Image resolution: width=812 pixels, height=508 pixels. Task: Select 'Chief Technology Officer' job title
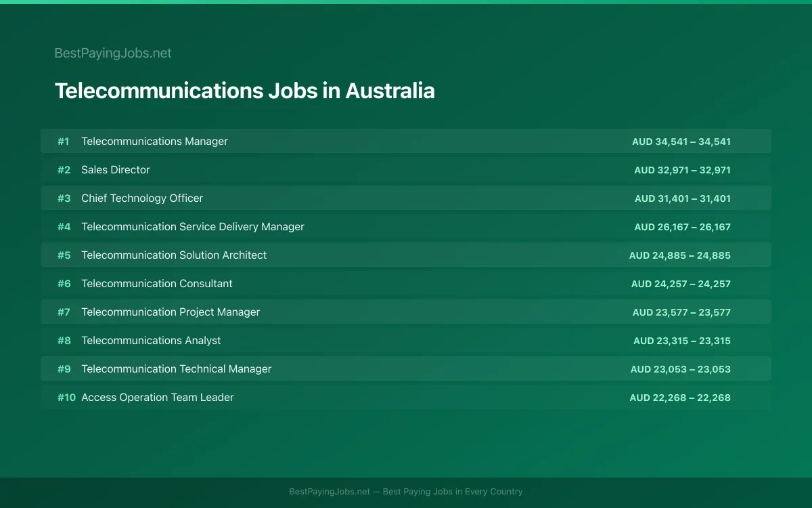[x=142, y=198]
